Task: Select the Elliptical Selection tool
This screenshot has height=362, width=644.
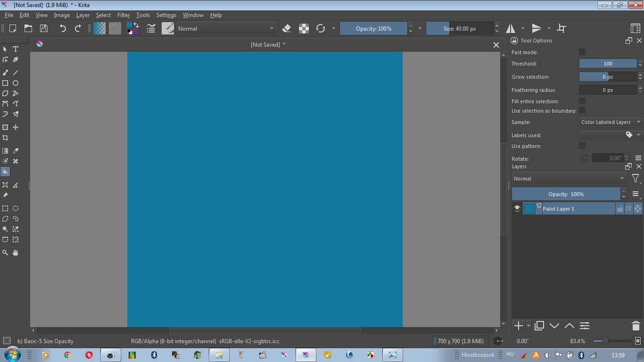Action: [16, 208]
